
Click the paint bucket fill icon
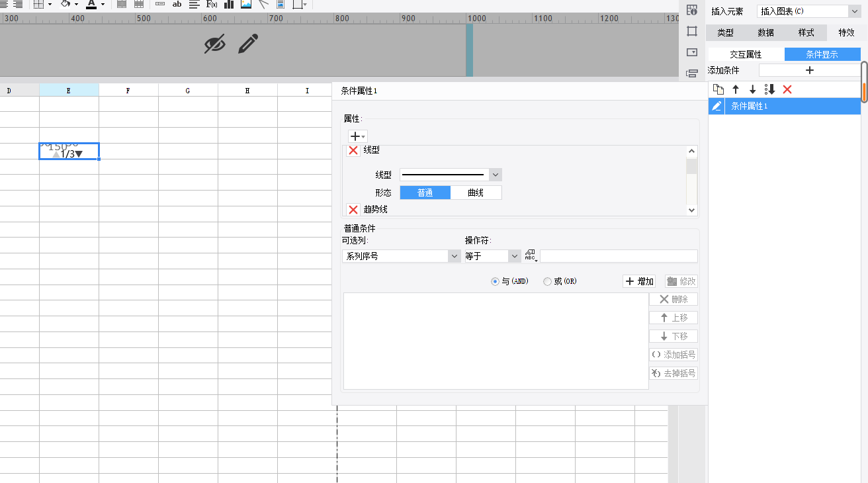pos(65,4)
